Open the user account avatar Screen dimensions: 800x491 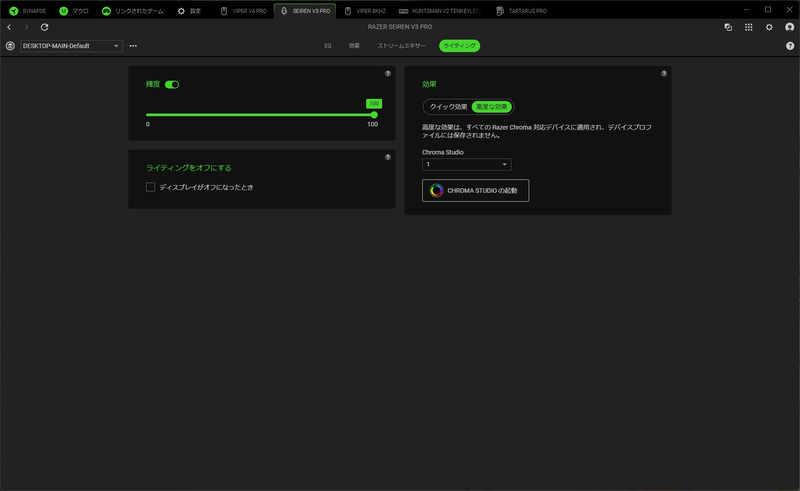(x=790, y=27)
